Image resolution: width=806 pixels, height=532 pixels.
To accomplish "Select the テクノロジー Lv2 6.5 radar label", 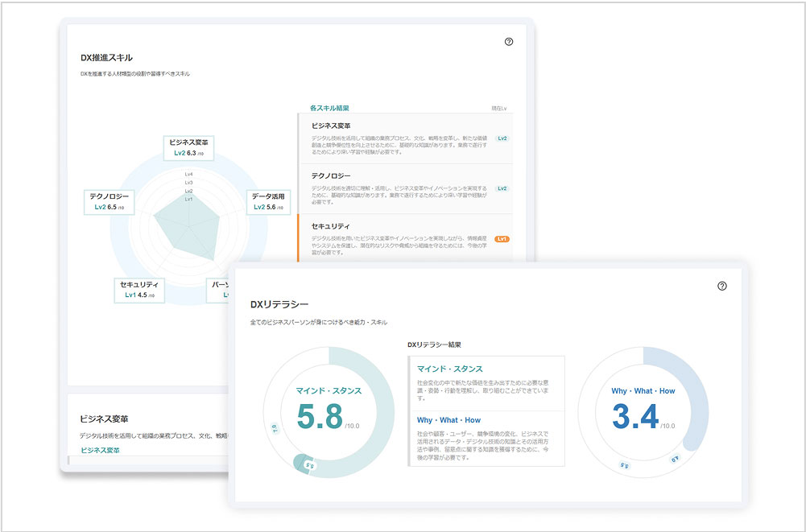I will coord(109,201).
